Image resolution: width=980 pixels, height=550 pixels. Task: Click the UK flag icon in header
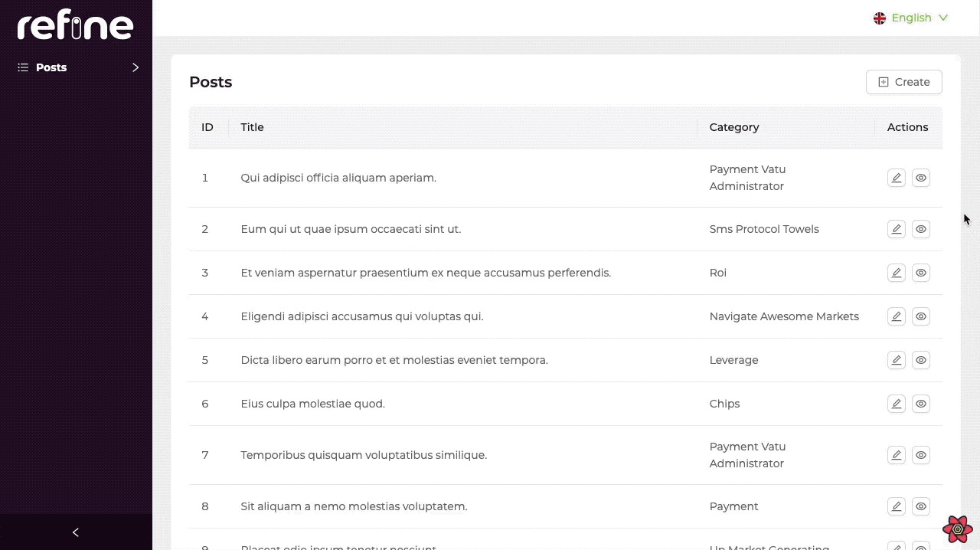880,18
